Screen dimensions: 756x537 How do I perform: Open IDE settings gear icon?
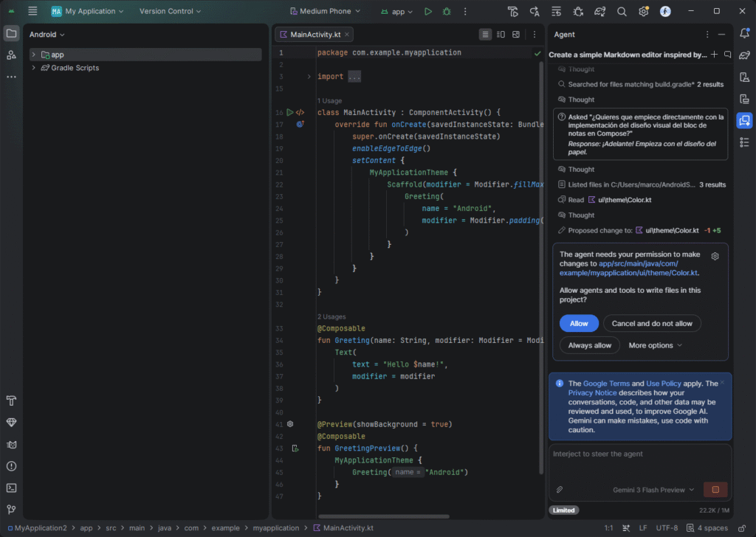(643, 12)
